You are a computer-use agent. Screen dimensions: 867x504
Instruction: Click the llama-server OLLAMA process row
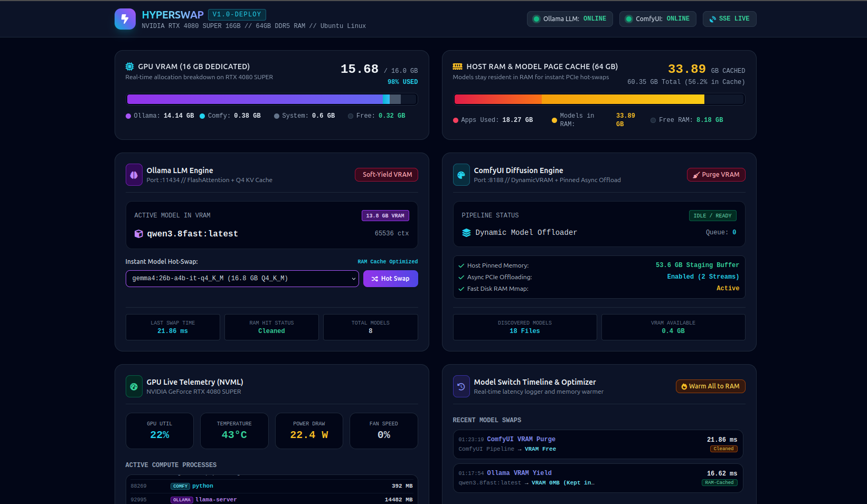[x=272, y=499]
